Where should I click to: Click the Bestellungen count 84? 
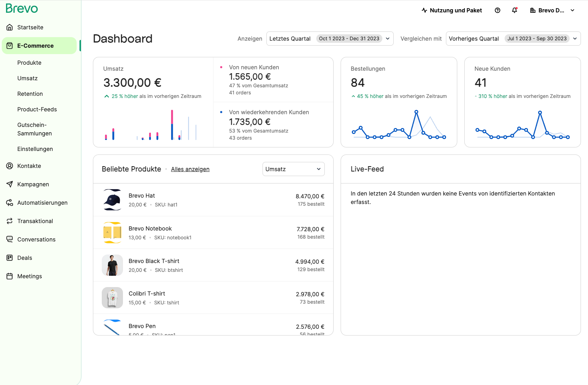point(358,83)
